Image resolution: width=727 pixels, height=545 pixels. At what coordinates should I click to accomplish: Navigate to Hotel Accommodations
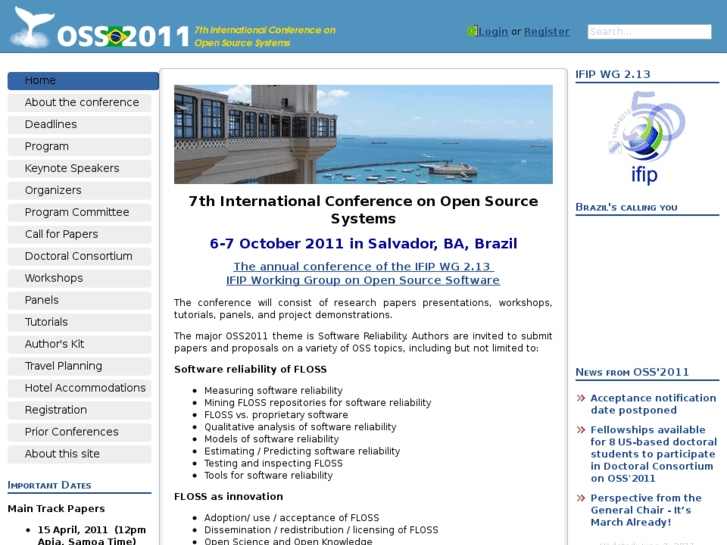point(79,388)
